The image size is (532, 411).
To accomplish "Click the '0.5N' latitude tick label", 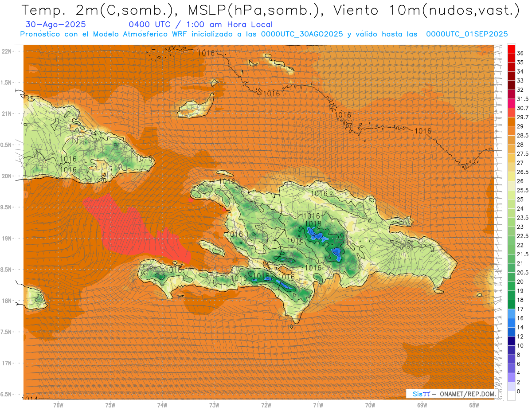I will (7, 145).
